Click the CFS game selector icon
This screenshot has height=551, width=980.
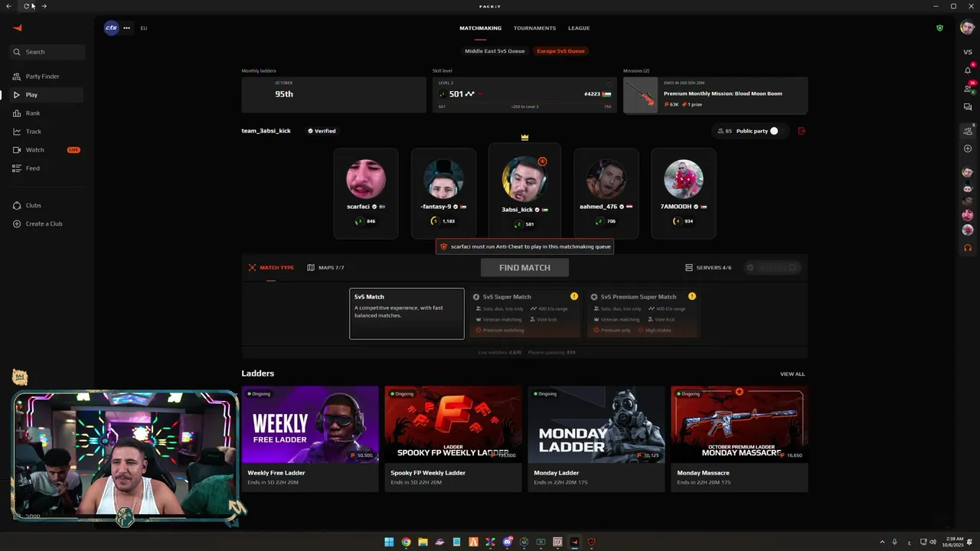click(x=112, y=28)
